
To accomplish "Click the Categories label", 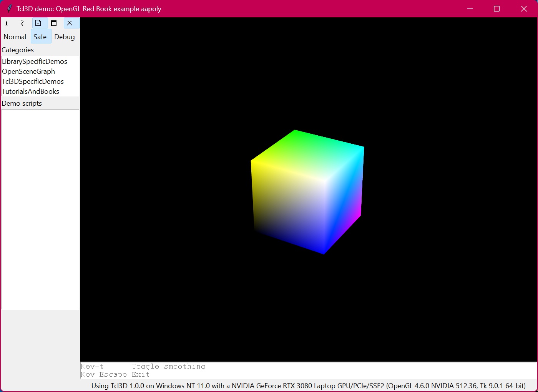I will click(x=18, y=50).
